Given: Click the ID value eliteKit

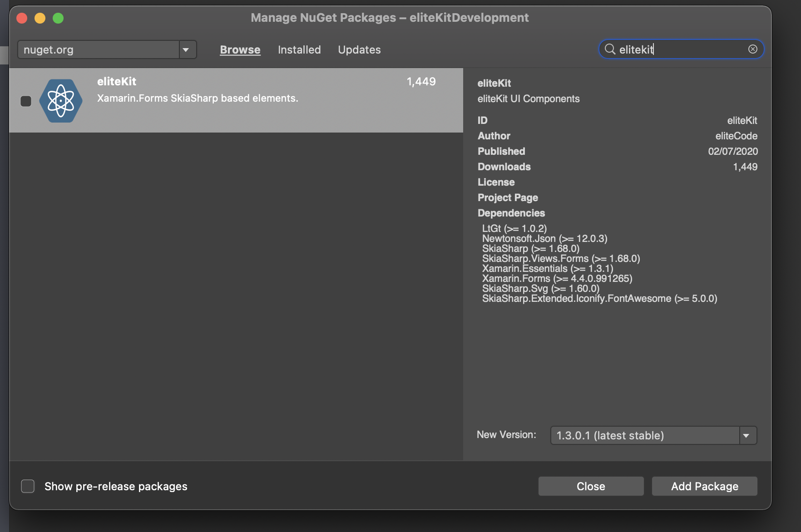Looking at the screenshot, I should [x=742, y=120].
